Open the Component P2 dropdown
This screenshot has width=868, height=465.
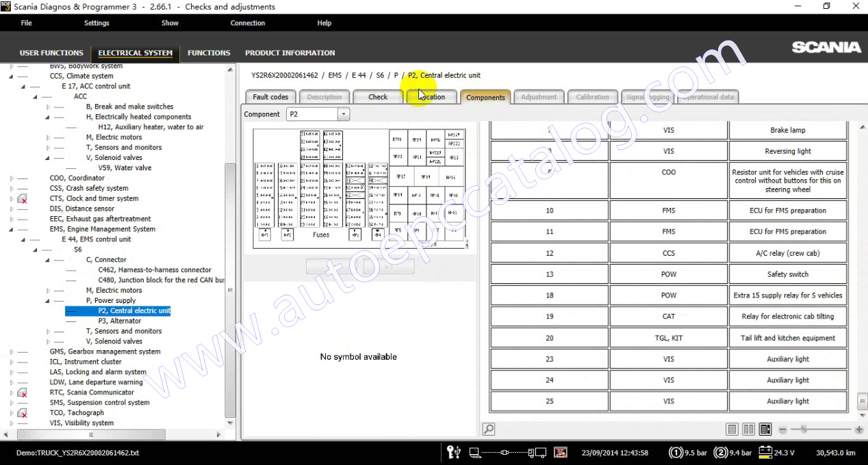[343, 114]
